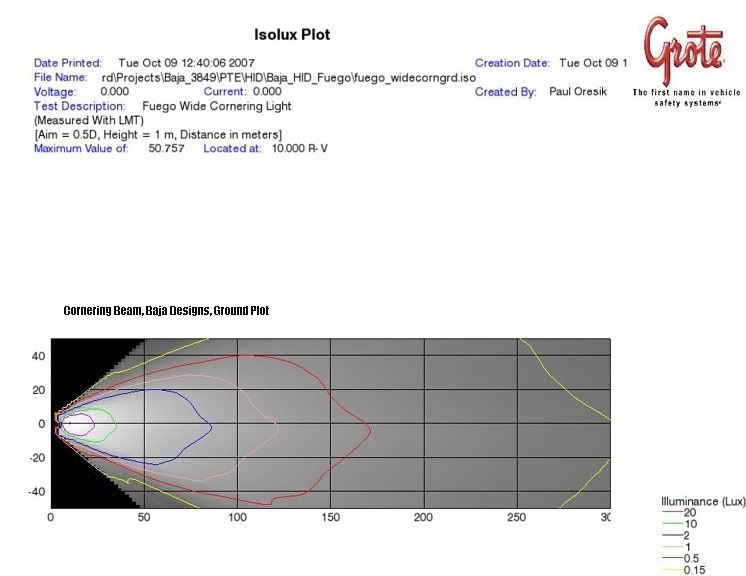746x576 pixels.
Task: Click legend entry 10 green swatch
Action: pyautogui.click(x=672, y=524)
